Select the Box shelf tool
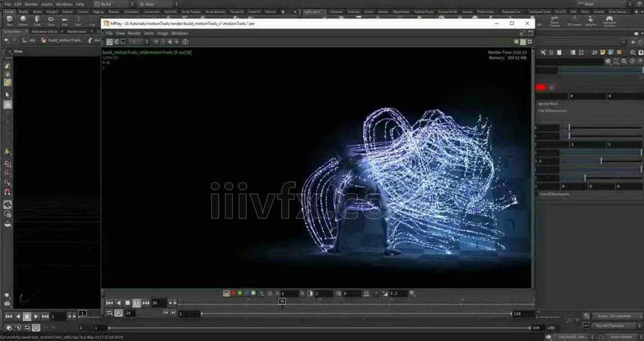This screenshot has height=341, width=644. [x=9, y=21]
